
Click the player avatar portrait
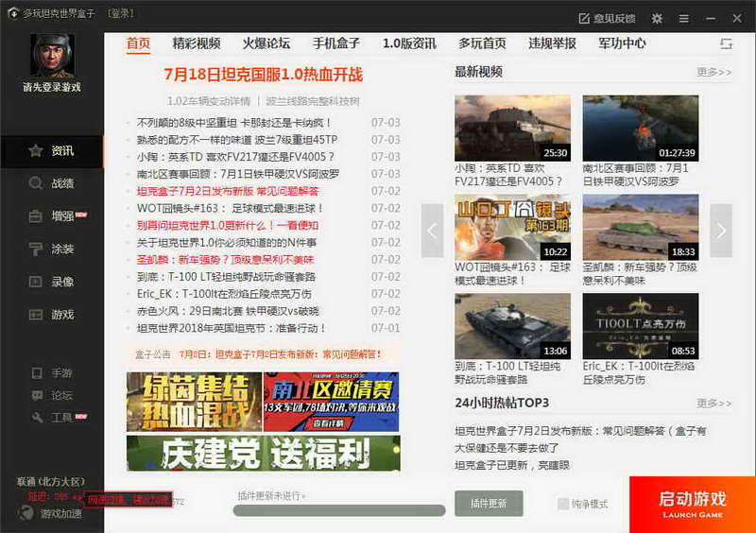(52, 56)
